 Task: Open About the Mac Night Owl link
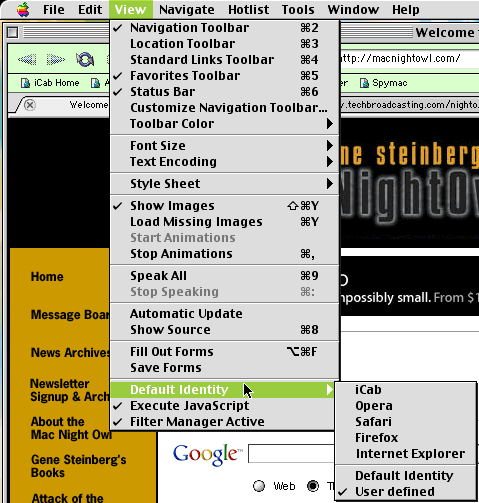(71, 428)
